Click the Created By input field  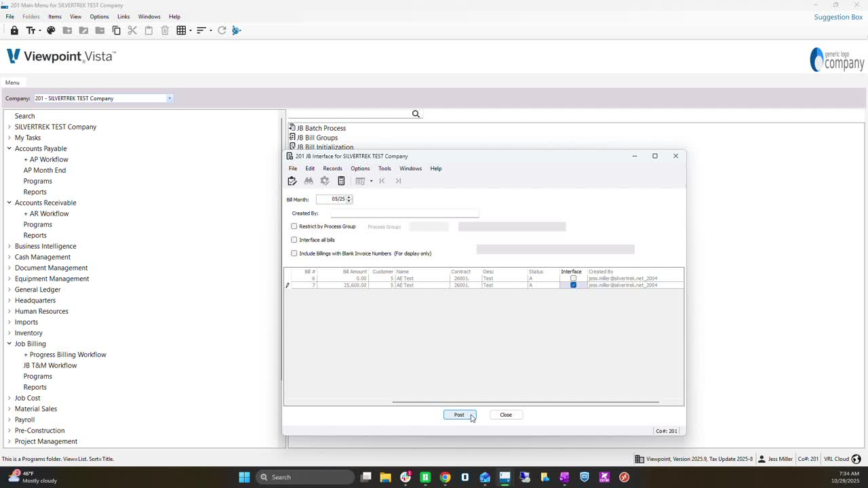pos(404,213)
